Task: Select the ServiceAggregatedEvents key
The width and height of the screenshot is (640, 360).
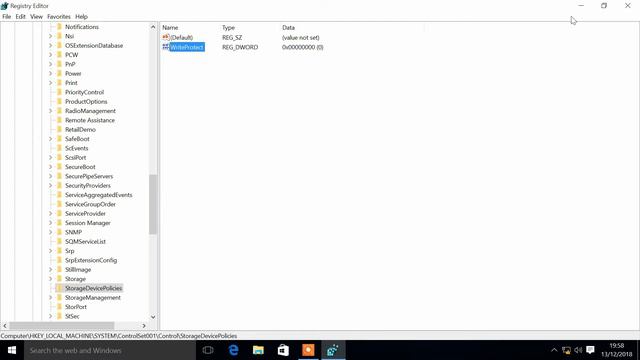Action: click(x=98, y=195)
